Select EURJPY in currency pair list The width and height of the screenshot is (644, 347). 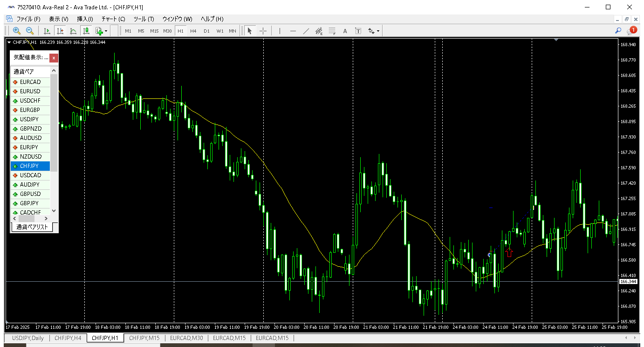[x=30, y=147]
